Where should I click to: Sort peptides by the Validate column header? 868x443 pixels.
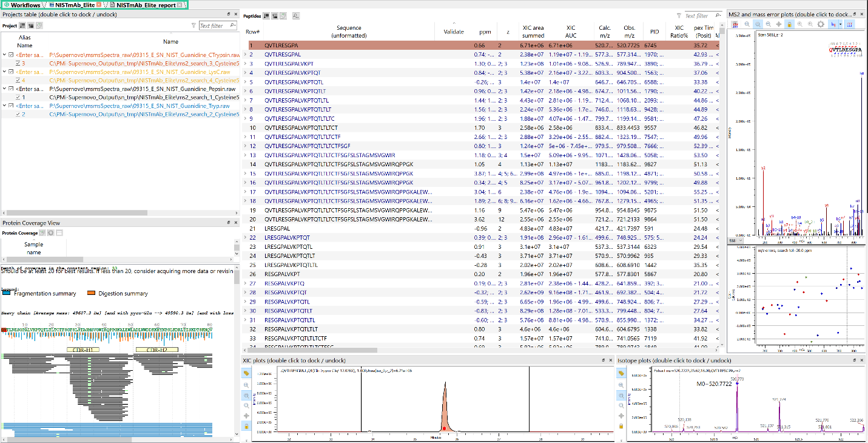454,32
